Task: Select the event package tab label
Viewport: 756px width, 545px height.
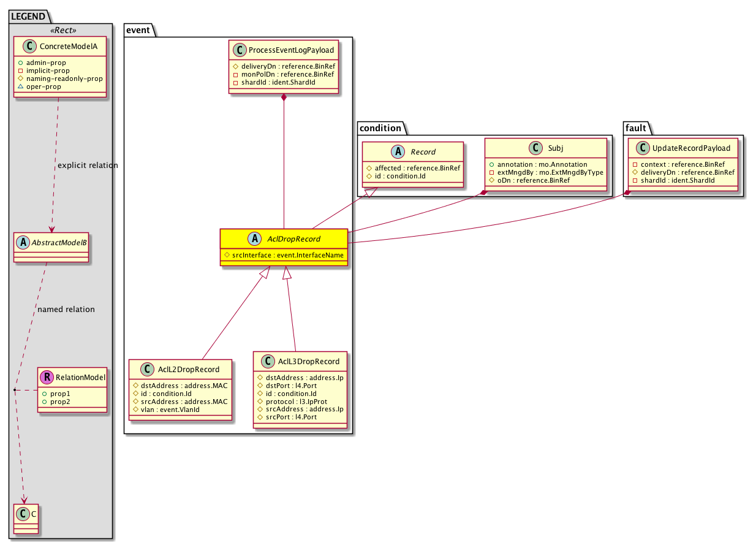Action: click(x=138, y=29)
